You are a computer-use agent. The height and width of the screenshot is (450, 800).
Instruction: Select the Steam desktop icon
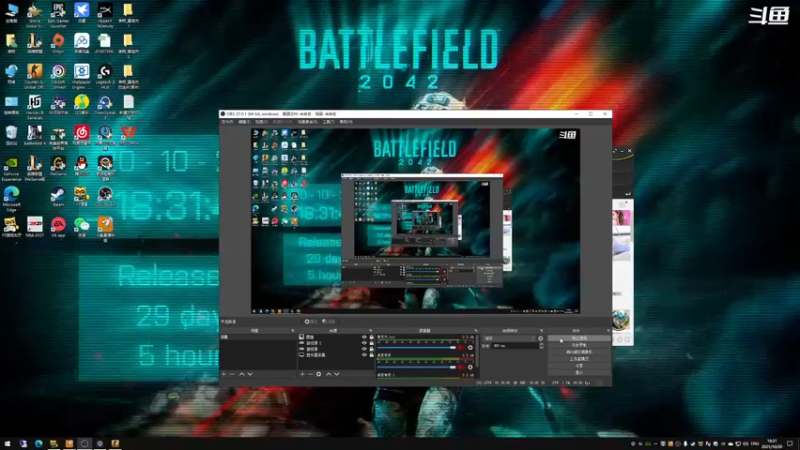click(58, 197)
